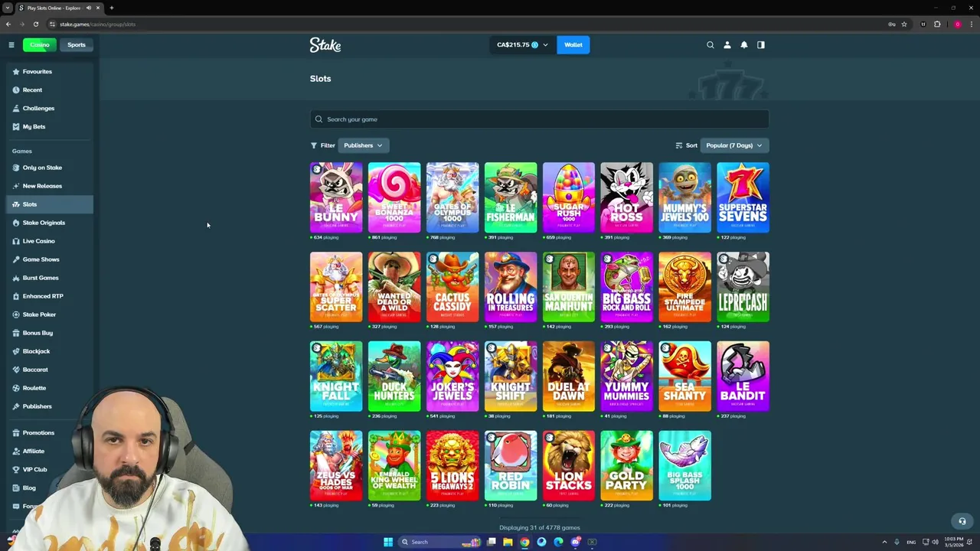Click browser reload icon
The height and width of the screenshot is (551, 980).
tap(35, 24)
